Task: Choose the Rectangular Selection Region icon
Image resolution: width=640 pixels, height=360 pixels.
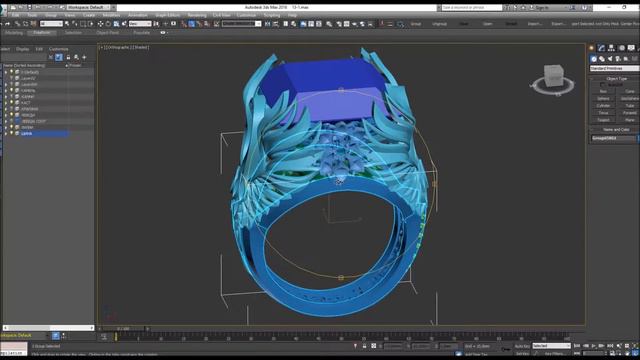Action: (83, 24)
